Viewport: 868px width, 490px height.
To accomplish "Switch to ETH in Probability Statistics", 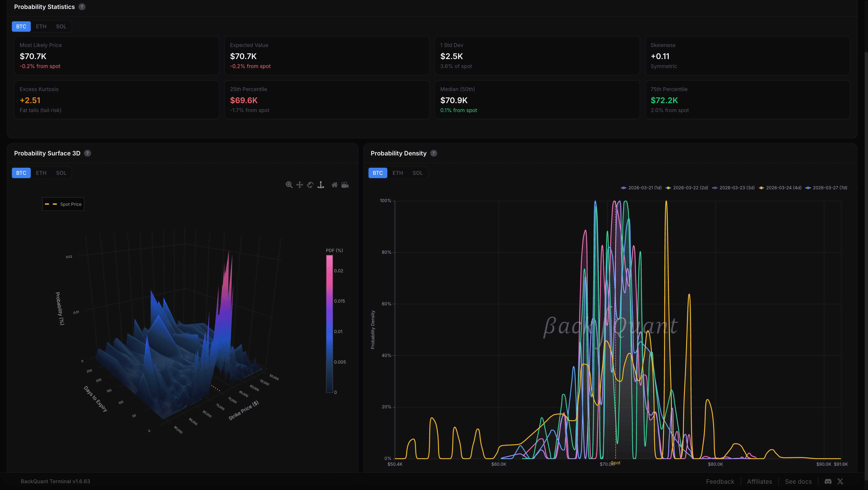I will pyautogui.click(x=41, y=26).
